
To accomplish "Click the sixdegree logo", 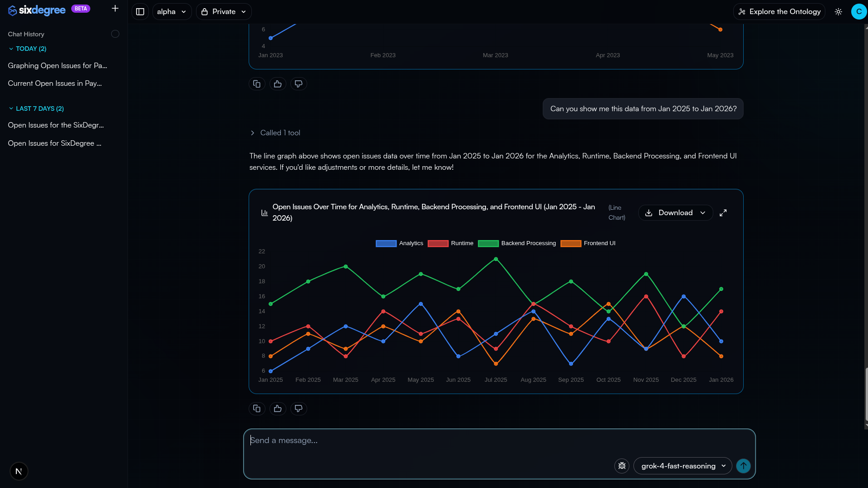I will coord(36,10).
